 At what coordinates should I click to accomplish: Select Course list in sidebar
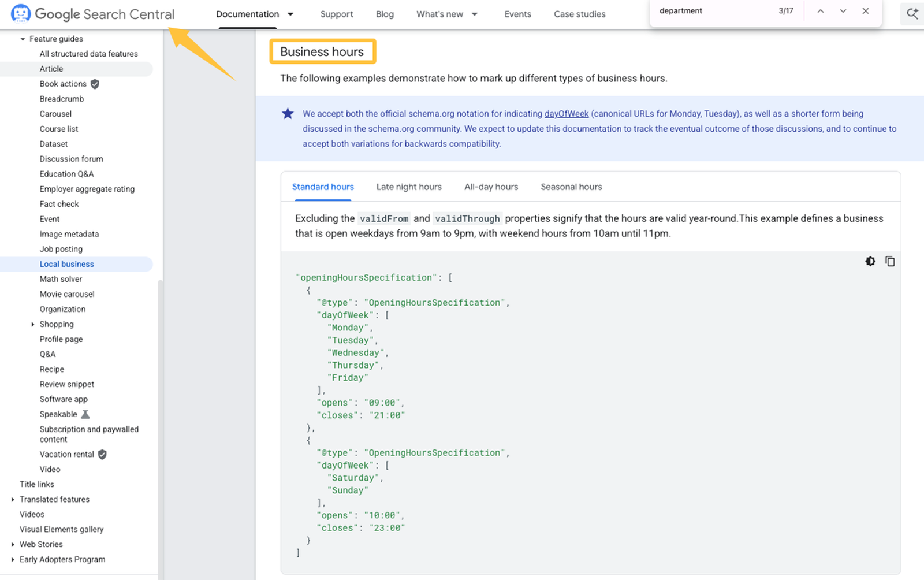coord(59,129)
